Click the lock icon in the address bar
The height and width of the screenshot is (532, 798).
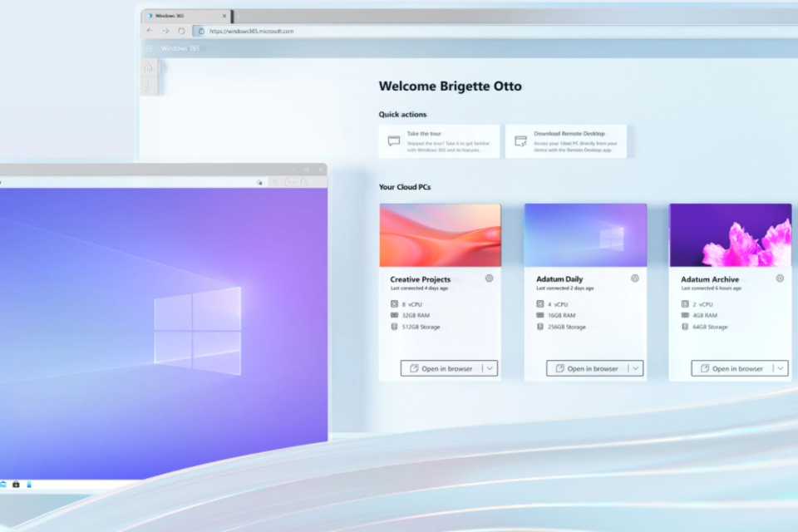(x=201, y=31)
